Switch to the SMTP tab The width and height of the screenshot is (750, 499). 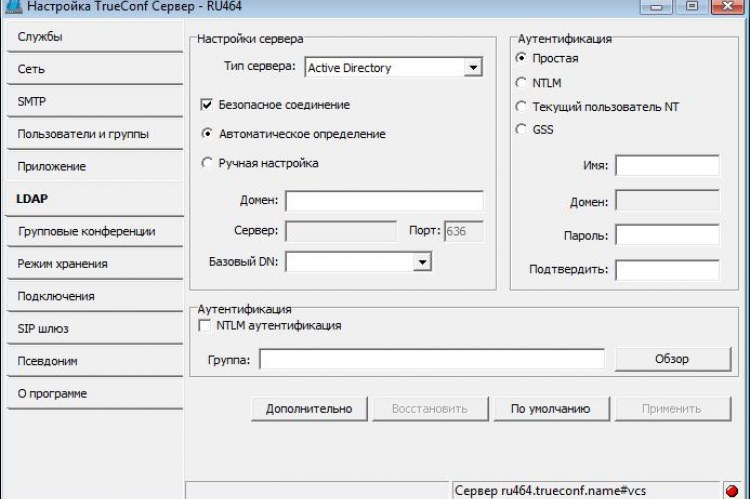coord(93,102)
